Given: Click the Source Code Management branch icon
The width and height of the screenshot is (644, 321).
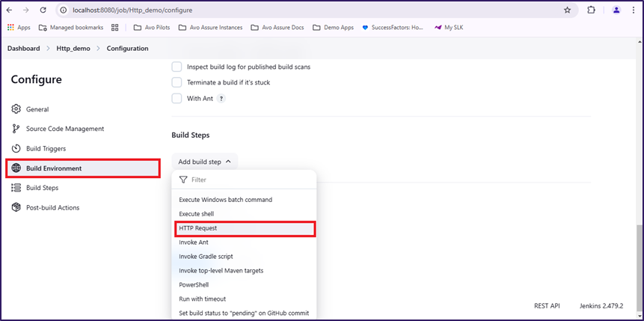Looking at the screenshot, I should (x=16, y=129).
